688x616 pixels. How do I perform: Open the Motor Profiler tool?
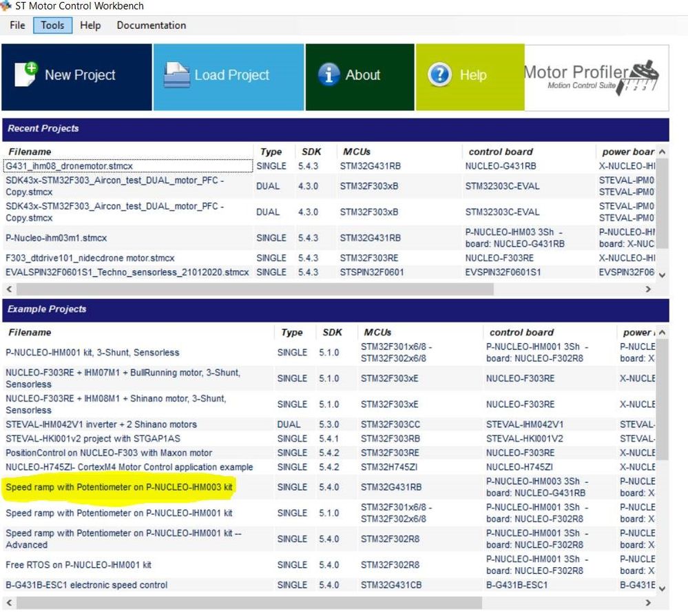point(596,77)
